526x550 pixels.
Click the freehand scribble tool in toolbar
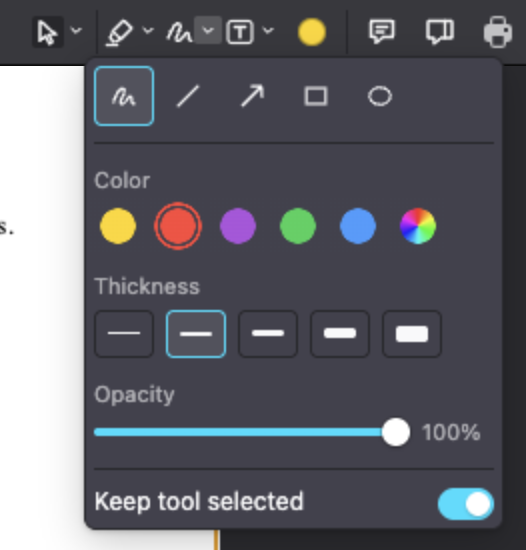pyautogui.click(x=179, y=33)
